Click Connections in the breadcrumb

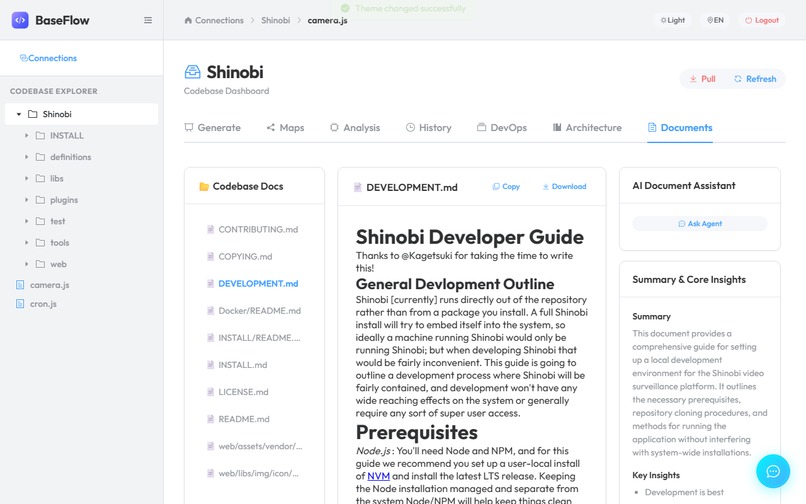(x=219, y=21)
